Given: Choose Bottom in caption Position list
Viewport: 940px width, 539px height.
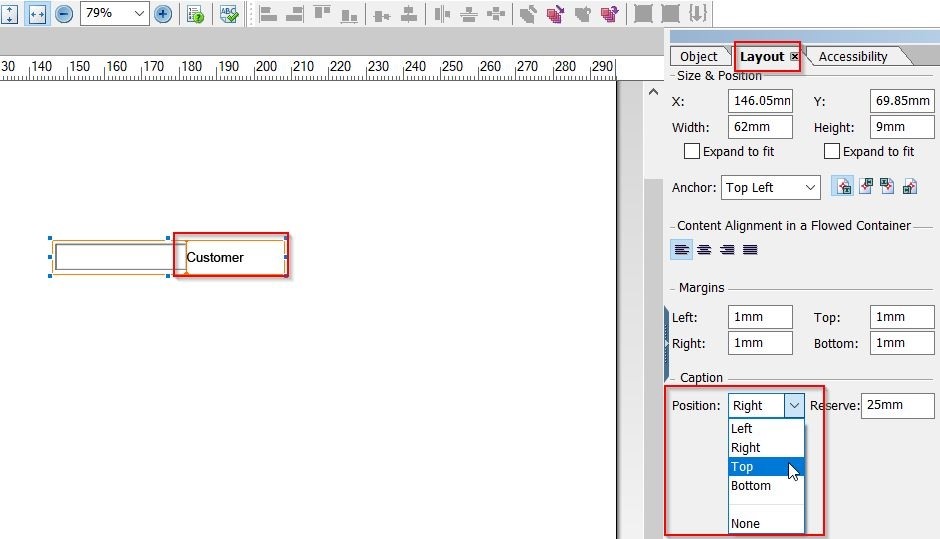Looking at the screenshot, I should [x=766, y=486].
